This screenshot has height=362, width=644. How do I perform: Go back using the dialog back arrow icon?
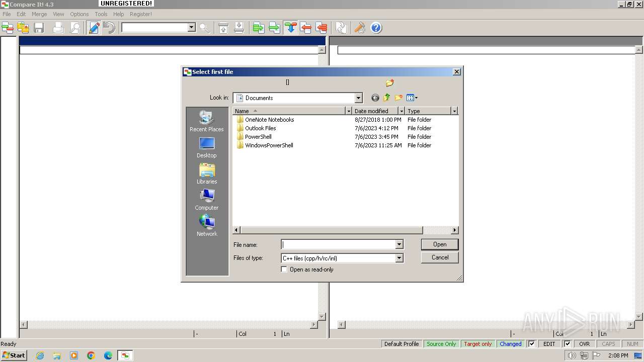tap(375, 98)
